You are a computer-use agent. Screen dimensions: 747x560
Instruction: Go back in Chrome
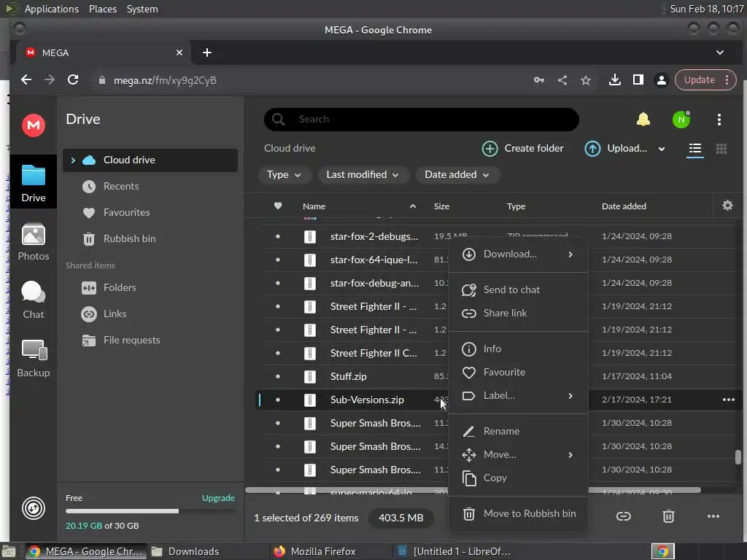click(x=26, y=79)
